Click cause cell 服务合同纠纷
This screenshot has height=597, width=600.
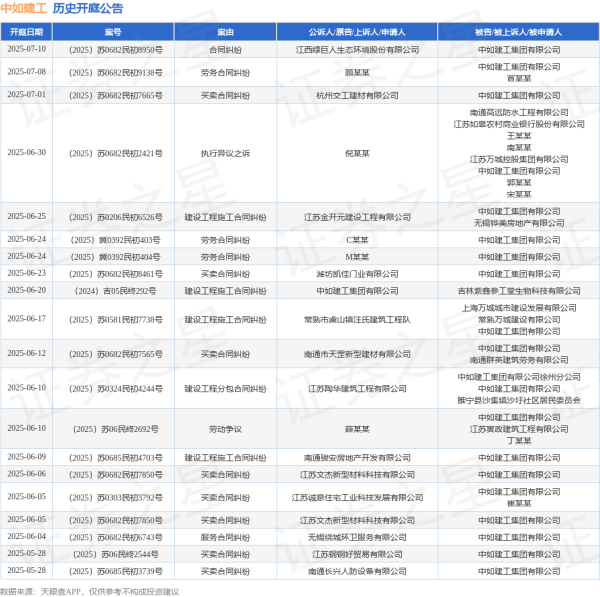tap(225, 538)
